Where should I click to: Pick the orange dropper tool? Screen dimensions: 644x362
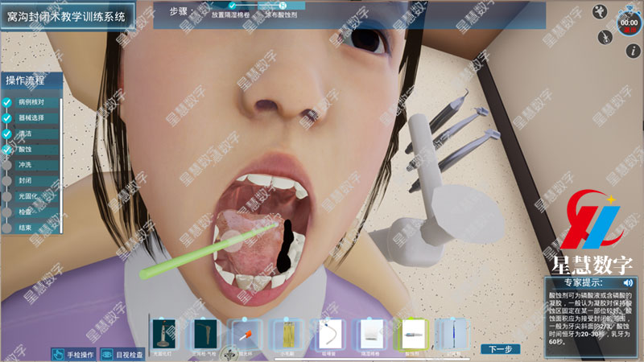246,335
